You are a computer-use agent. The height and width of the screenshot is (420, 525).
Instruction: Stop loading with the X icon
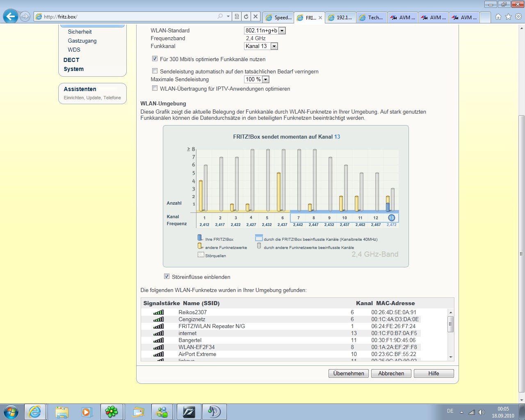256,16
